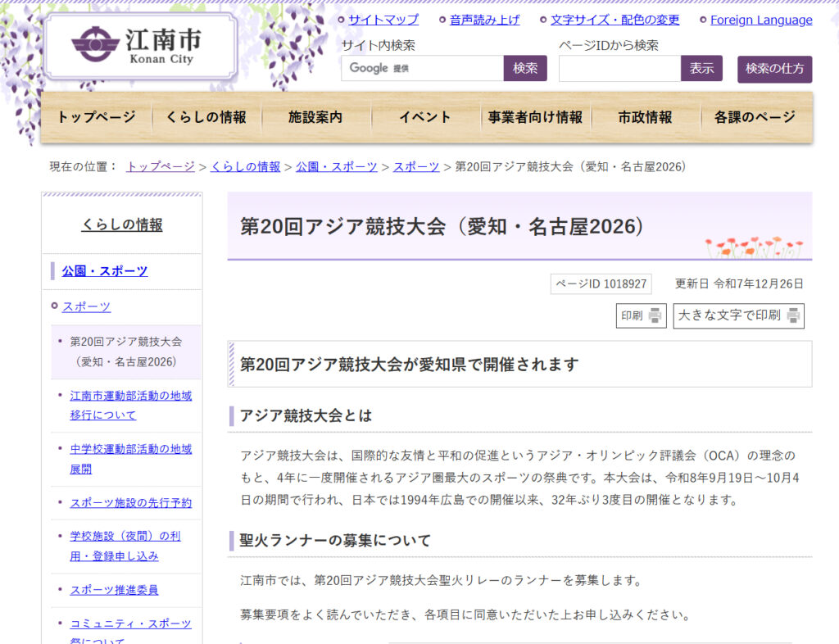Go to 市政情報 navigation tab
The height and width of the screenshot is (644, 839).
tap(645, 117)
